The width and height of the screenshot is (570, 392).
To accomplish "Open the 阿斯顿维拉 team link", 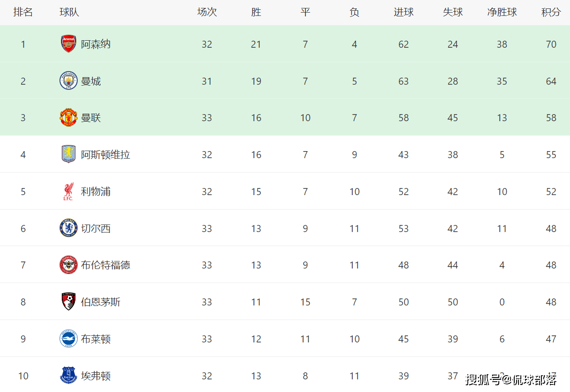I will pyautogui.click(x=105, y=155).
